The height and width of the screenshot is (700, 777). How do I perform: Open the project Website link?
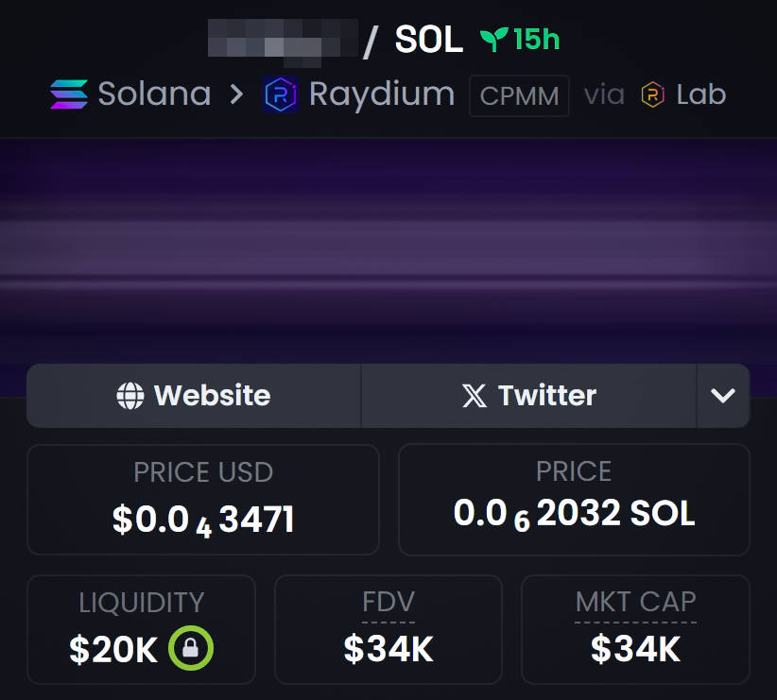coord(194,395)
